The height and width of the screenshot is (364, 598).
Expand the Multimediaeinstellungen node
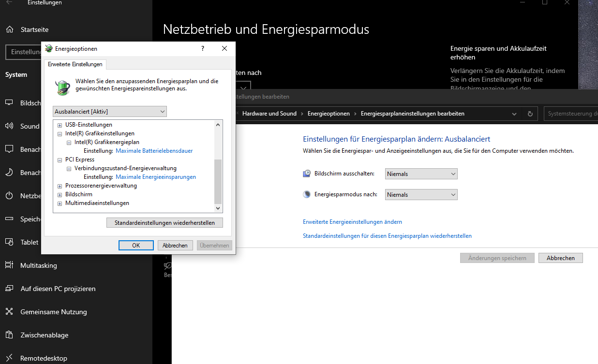(60, 203)
